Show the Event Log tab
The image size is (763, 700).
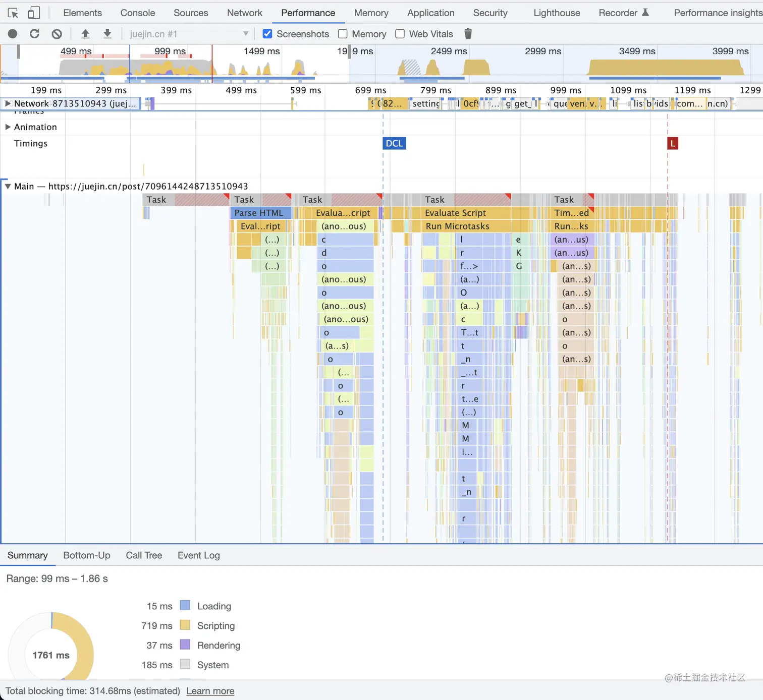(199, 555)
